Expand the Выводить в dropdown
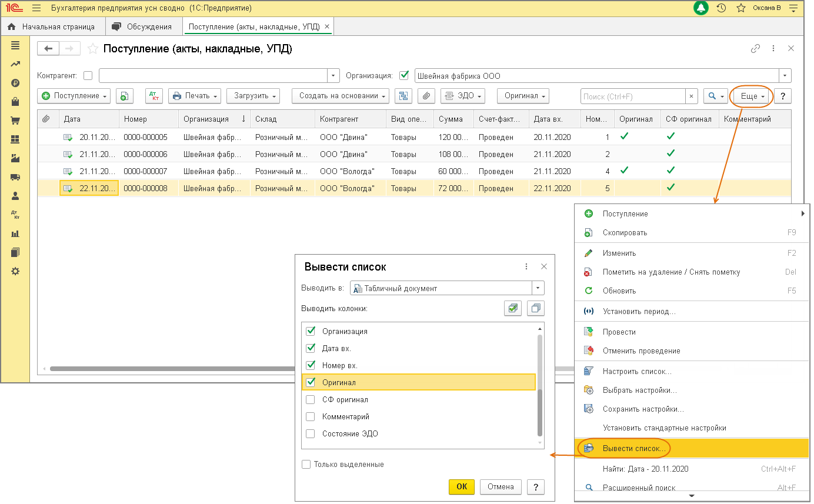 tap(538, 288)
